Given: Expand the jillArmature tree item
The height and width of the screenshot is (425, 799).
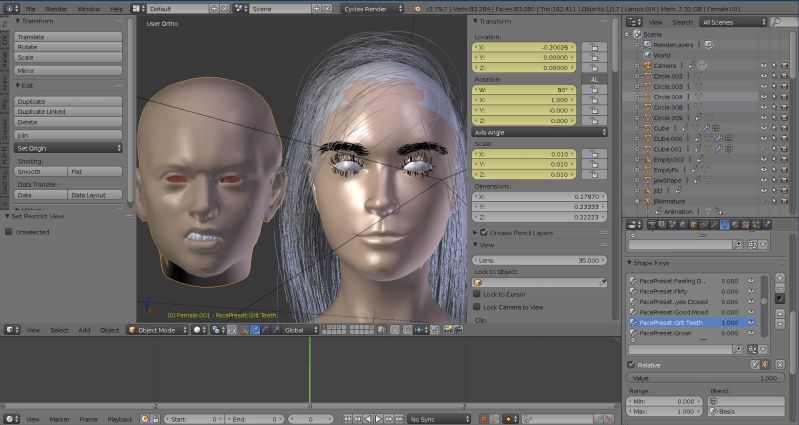Looking at the screenshot, I should [x=637, y=201].
